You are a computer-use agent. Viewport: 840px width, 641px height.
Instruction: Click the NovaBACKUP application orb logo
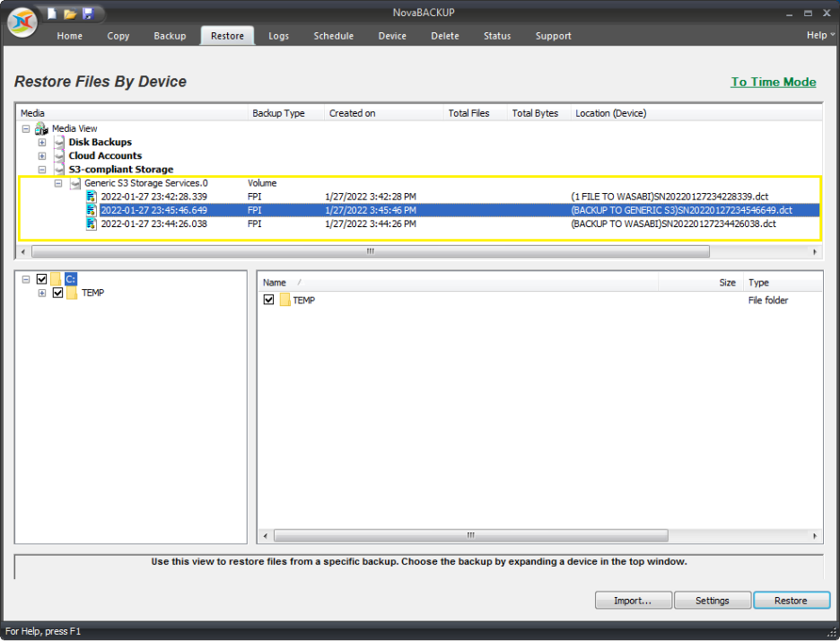pyautogui.click(x=22, y=22)
